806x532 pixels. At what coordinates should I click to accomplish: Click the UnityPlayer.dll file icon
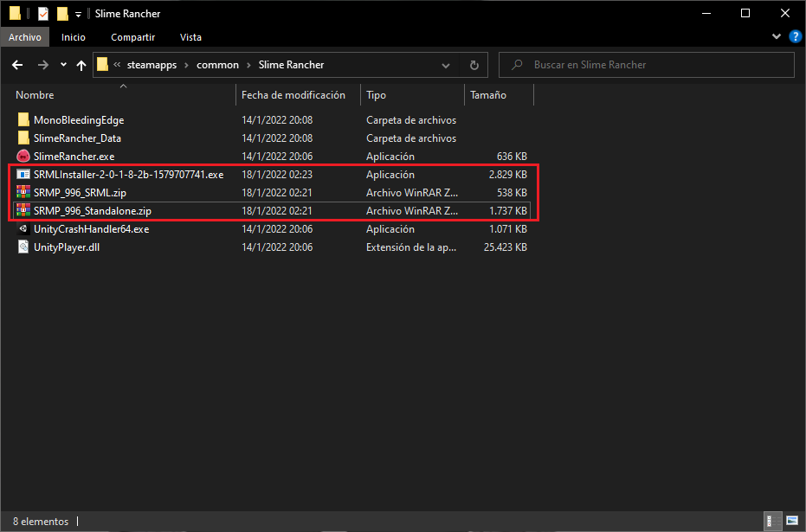23,247
